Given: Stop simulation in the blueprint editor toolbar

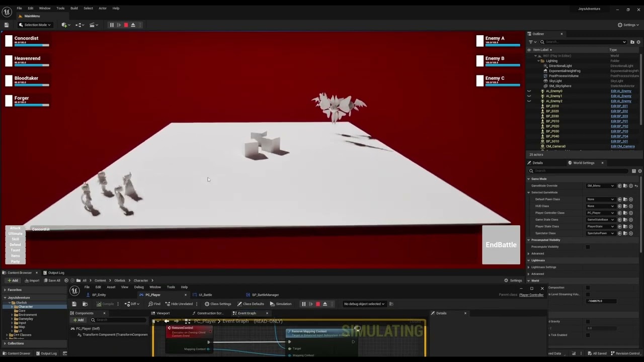Looking at the screenshot, I should [x=317, y=304].
